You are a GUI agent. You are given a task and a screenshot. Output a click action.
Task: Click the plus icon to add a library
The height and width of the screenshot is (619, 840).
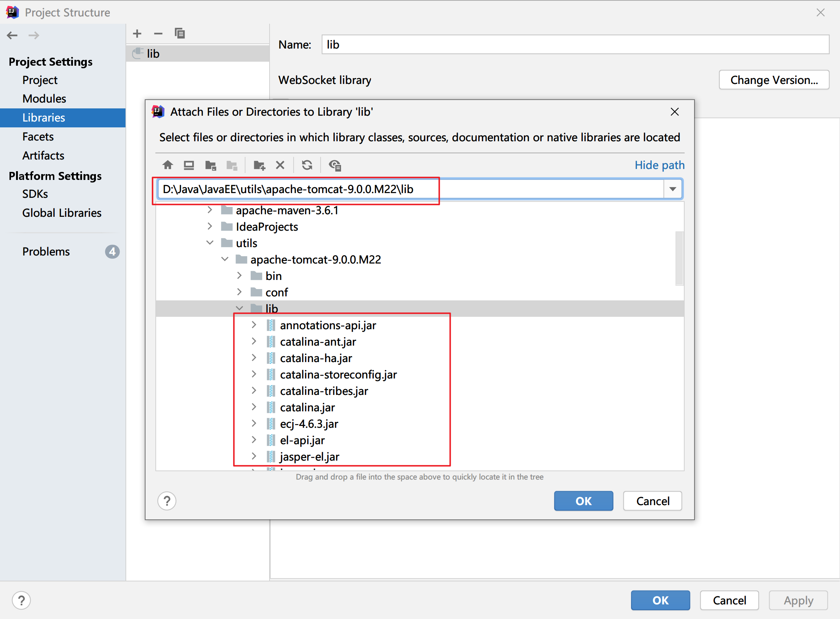pos(137,33)
